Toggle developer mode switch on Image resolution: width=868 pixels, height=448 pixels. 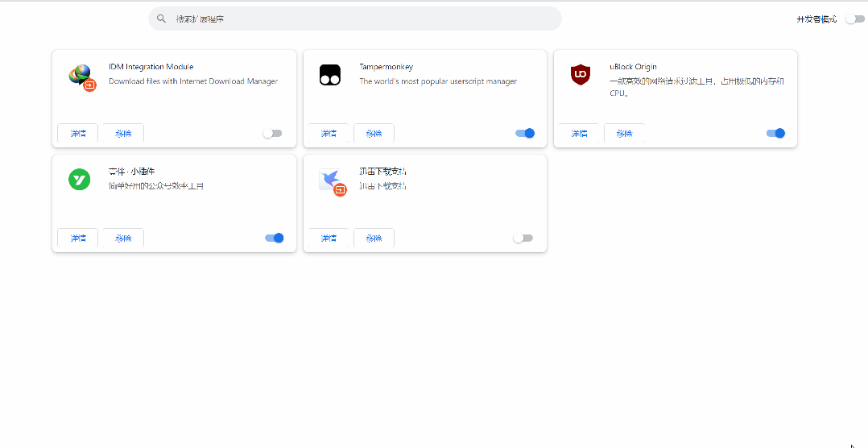point(854,19)
